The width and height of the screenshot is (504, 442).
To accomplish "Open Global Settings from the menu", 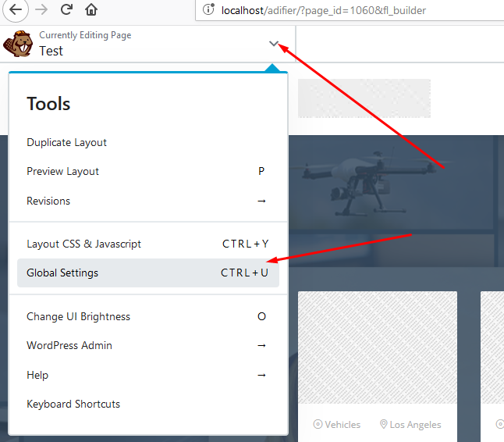I will pyautogui.click(x=62, y=273).
